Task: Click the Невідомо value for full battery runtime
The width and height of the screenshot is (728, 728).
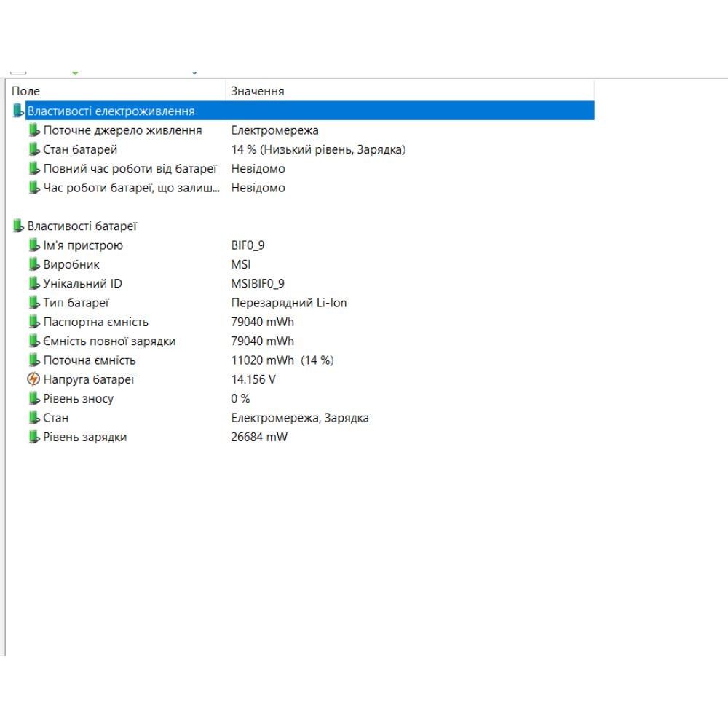Action: click(258, 169)
